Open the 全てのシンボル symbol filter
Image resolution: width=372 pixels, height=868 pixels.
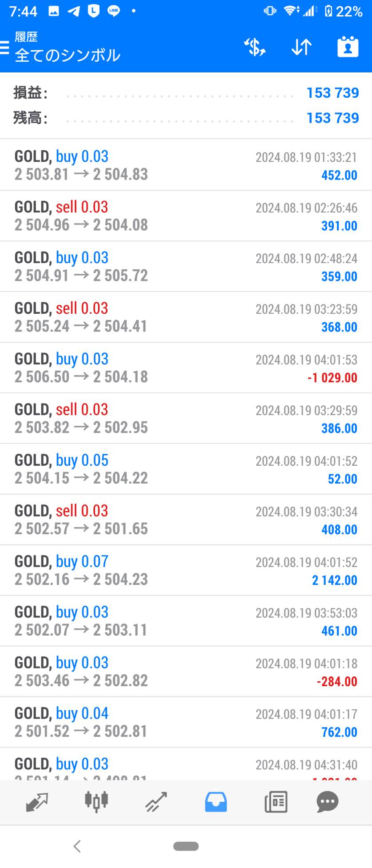[68, 55]
